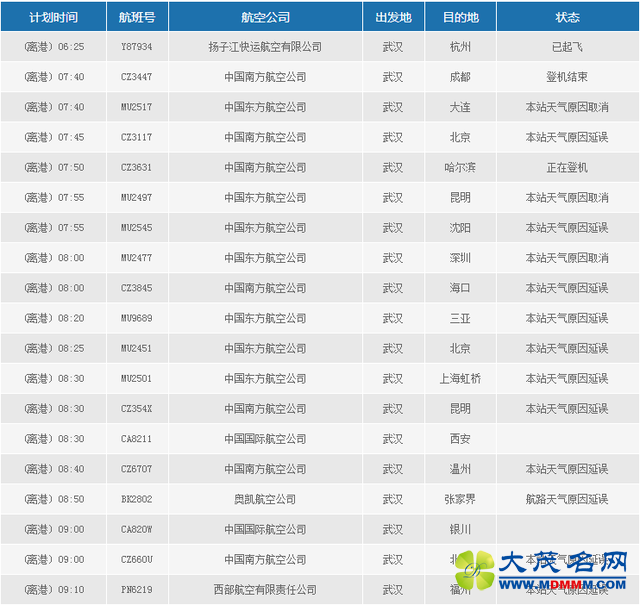Image resolution: width=640 pixels, height=605 pixels.
Task: Click the destination 沈阳
Action: [x=460, y=228]
